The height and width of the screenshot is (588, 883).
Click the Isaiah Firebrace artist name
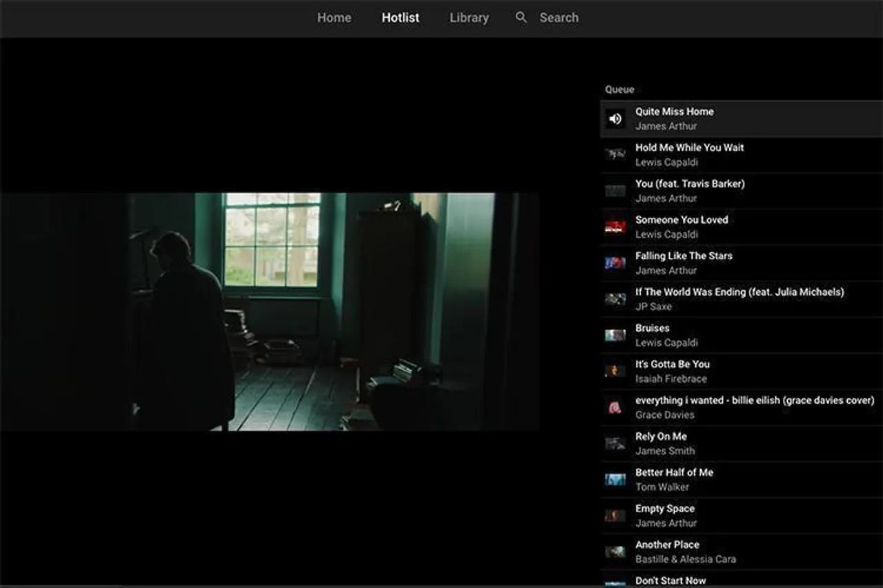(x=671, y=379)
